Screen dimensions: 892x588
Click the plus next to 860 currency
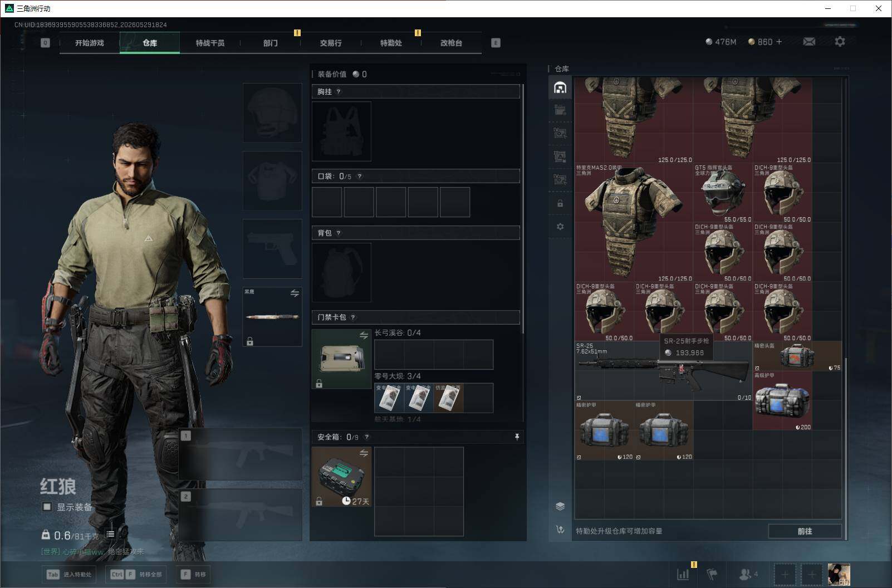pos(778,42)
